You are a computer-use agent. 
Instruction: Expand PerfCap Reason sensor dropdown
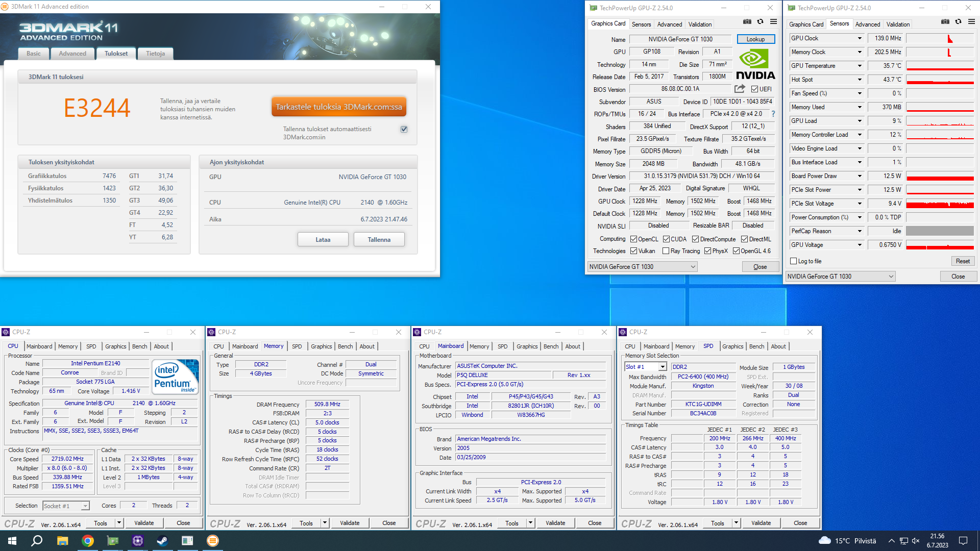coord(860,231)
